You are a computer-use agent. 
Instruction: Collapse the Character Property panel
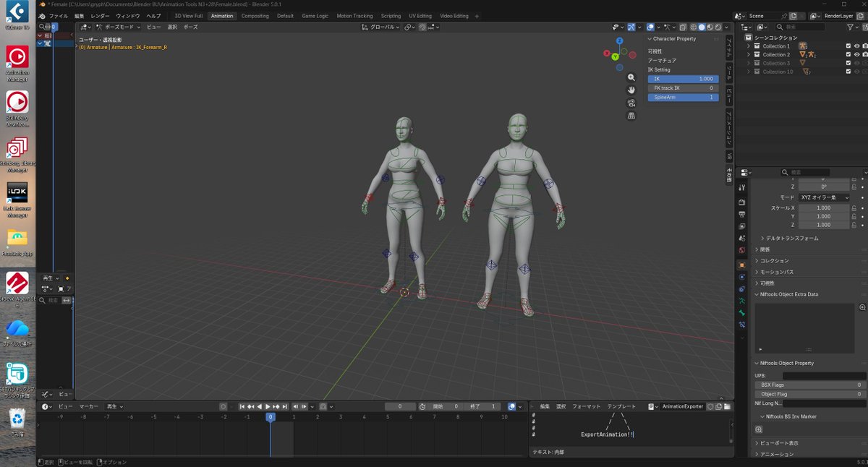click(650, 38)
